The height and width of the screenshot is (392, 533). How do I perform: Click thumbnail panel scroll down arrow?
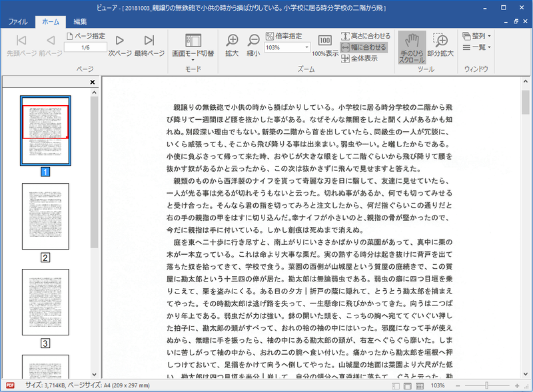[x=94, y=375]
